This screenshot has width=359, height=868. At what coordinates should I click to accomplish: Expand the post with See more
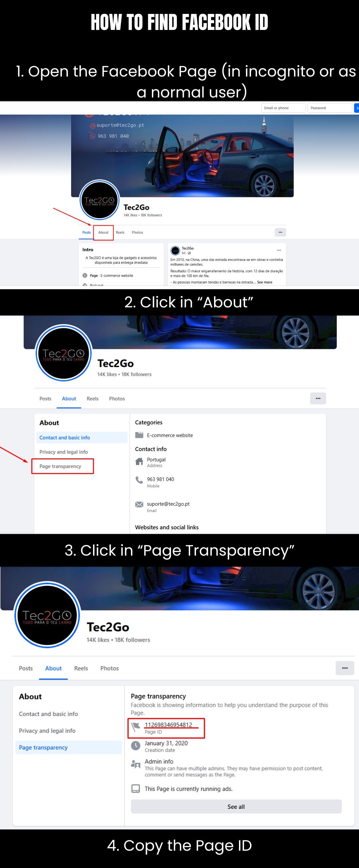265,282
